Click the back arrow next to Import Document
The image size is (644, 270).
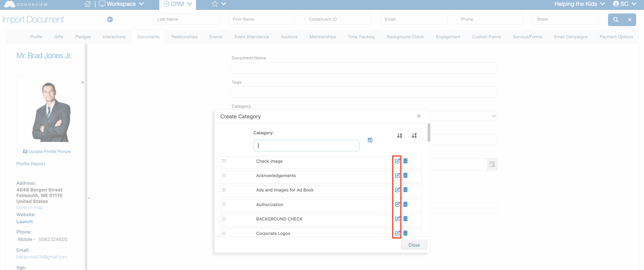pyautogui.click(x=110, y=19)
